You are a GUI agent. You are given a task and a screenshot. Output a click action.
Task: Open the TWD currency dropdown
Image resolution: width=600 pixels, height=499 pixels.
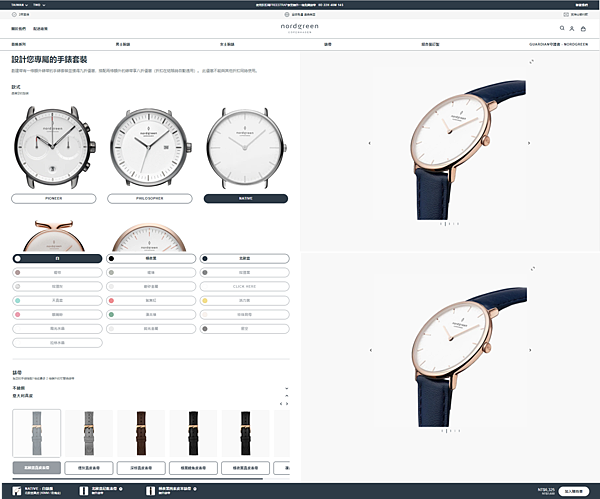pyautogui.click(x=39, y=5)
